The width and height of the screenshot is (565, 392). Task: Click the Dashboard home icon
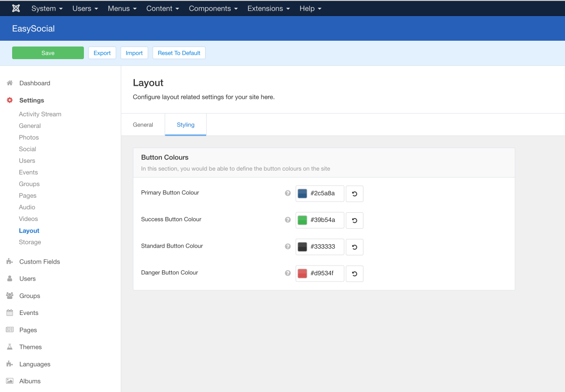coord(10,83)
